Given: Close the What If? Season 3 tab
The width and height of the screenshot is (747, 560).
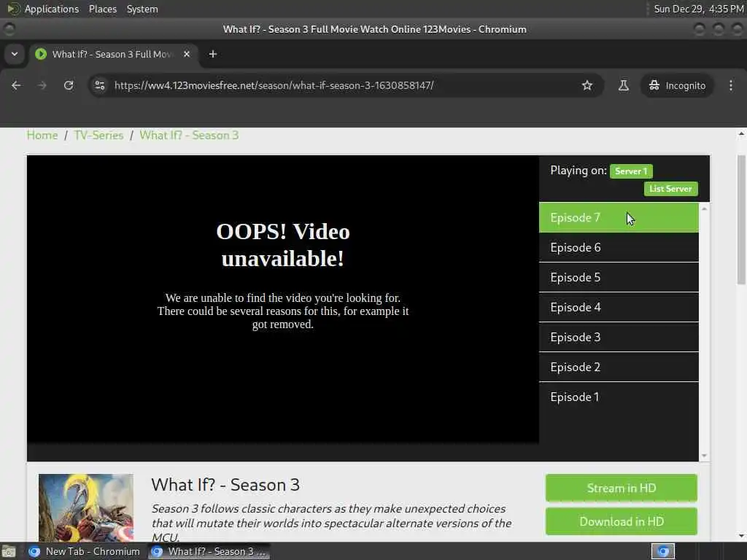Looking at the screenshot, I should tap(187, 54).
